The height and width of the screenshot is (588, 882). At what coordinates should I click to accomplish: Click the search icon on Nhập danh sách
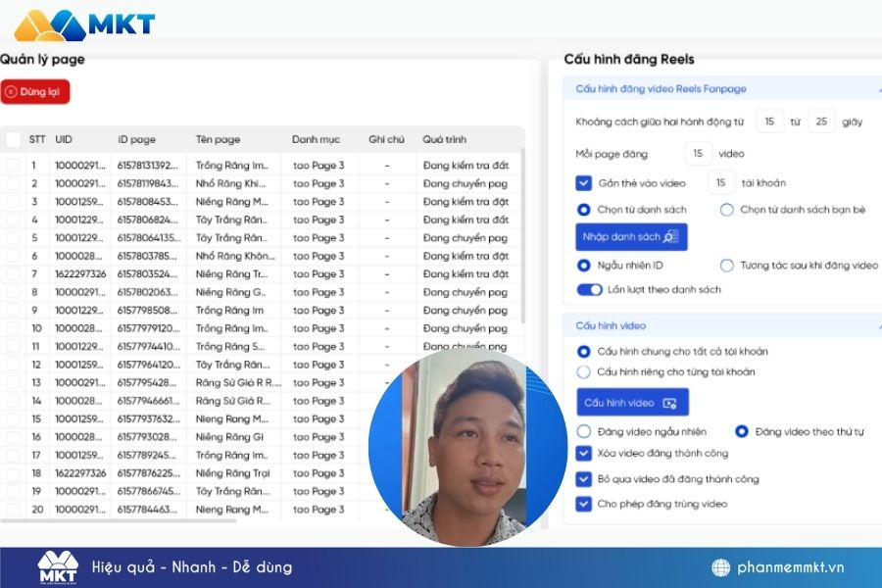pos(670,237)
